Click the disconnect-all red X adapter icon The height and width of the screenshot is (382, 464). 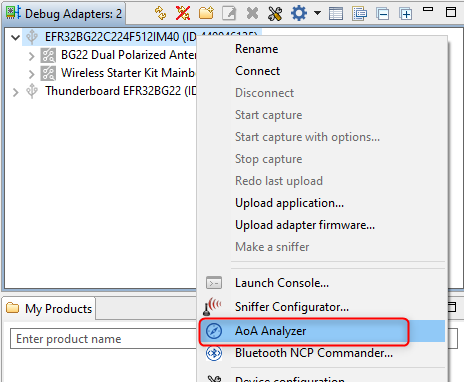(x=183, y=13)
